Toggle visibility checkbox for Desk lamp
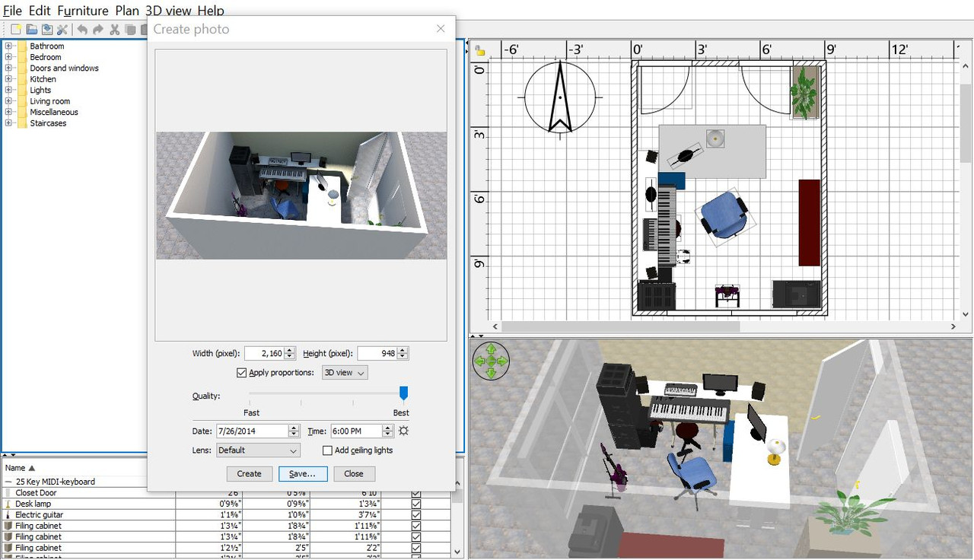Viewport: 974px width, 560px height. pyautogui.click(x=416, y=504)
